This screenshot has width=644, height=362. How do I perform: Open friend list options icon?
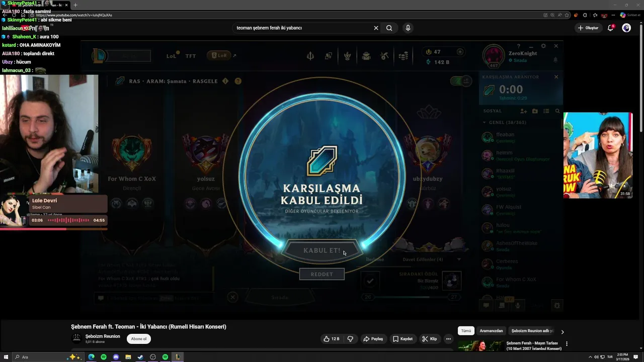[x=546, y=111]
